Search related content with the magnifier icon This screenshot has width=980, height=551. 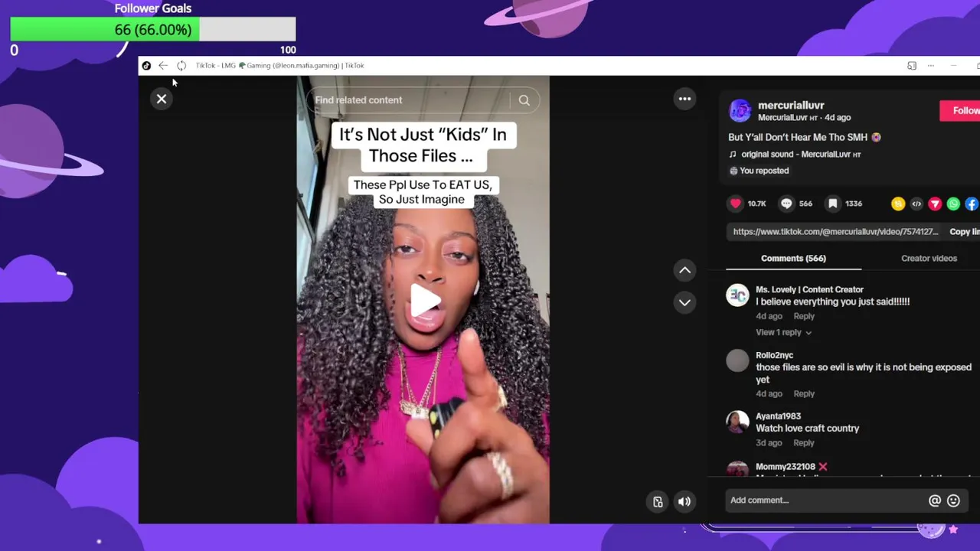(x=524, y=100)
